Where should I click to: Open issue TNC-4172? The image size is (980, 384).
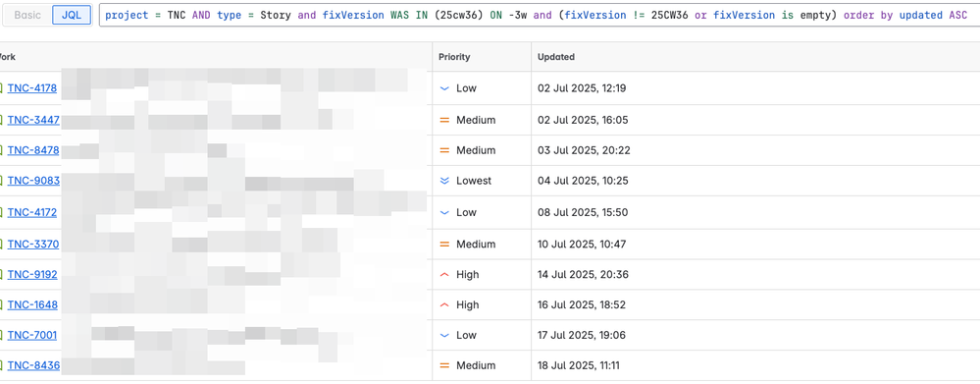[x=31, y=212]
